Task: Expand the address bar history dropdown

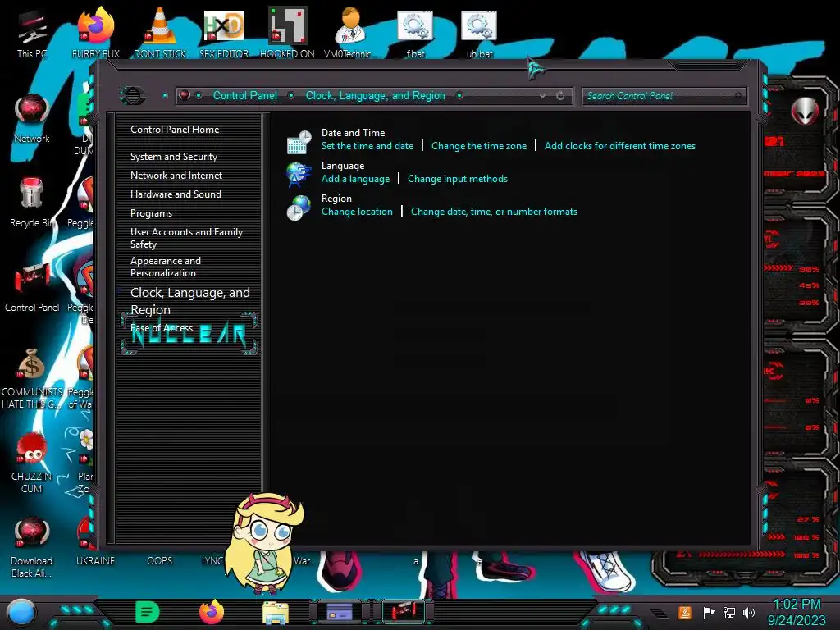Action: [x=543, y=96]
